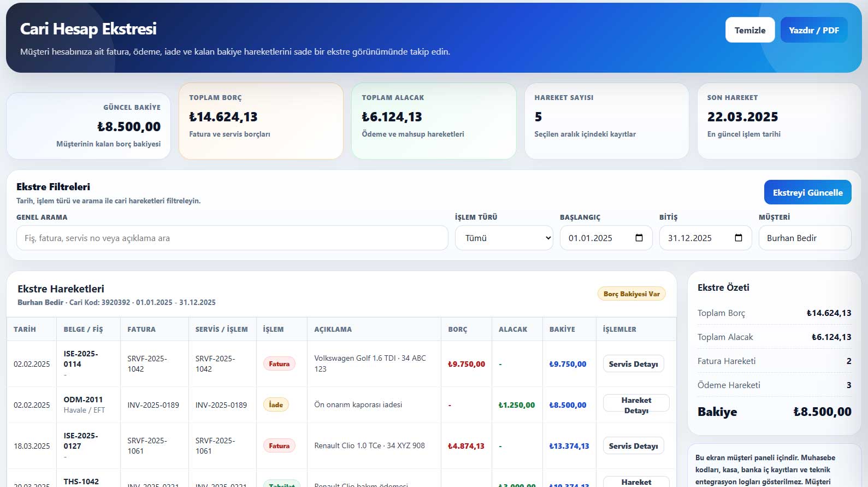
Task: Click the Toplam Borç summary card
Action: pyautogui.click(x=261, y=121)
